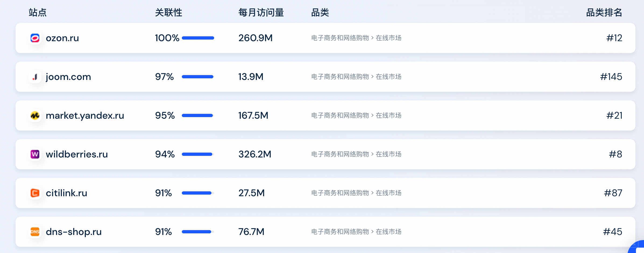Click the purple wildberries.ru favicon

tap(35, 154)
